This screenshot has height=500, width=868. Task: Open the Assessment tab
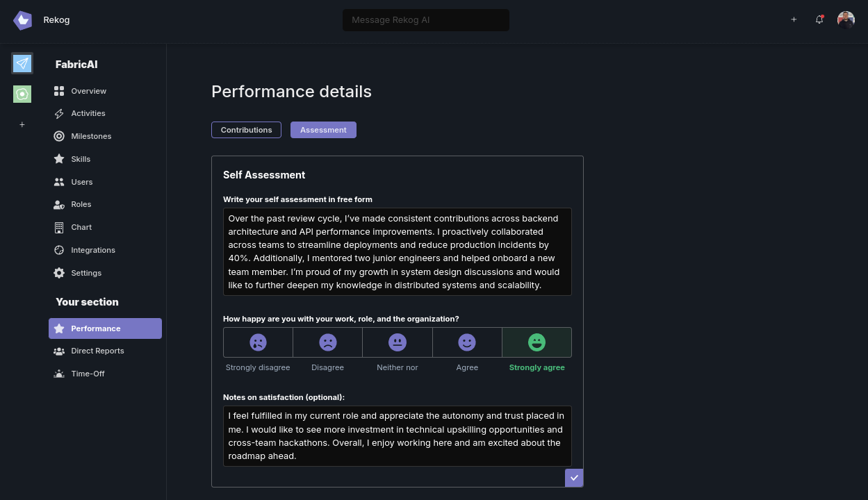tap(323, 130)
